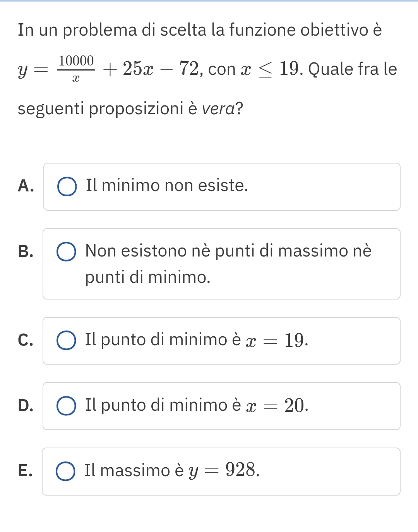Click answer text "Il punto di minimo è x = 19"
This screenshot has height=532, width=418.
[197, 340]
